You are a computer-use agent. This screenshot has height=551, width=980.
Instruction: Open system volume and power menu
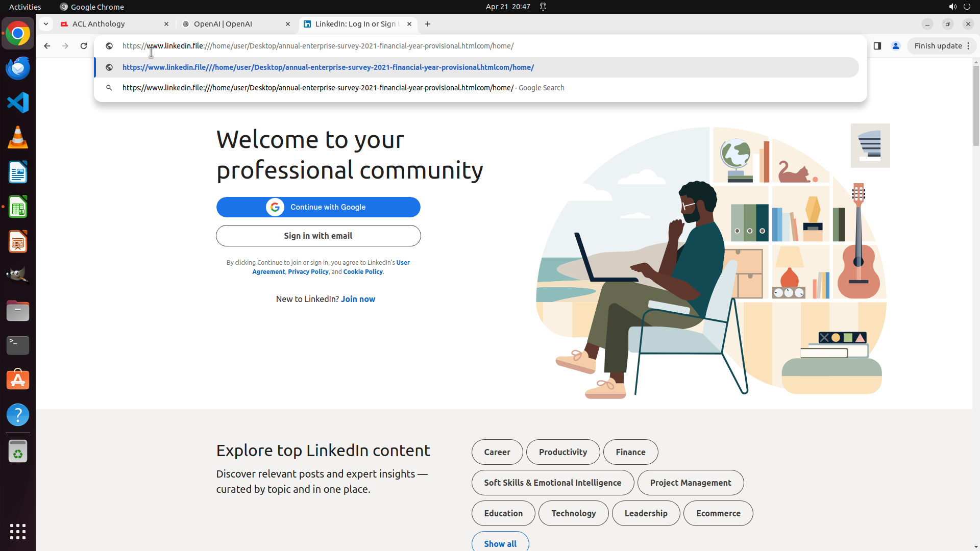(960, 7)
